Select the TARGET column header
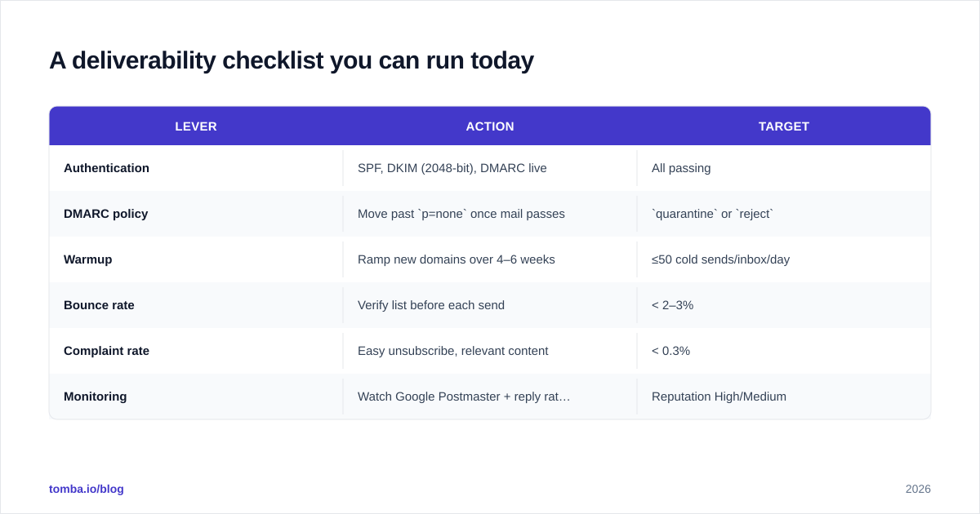This screenshot has width=980, height=514. click(784, 126)
